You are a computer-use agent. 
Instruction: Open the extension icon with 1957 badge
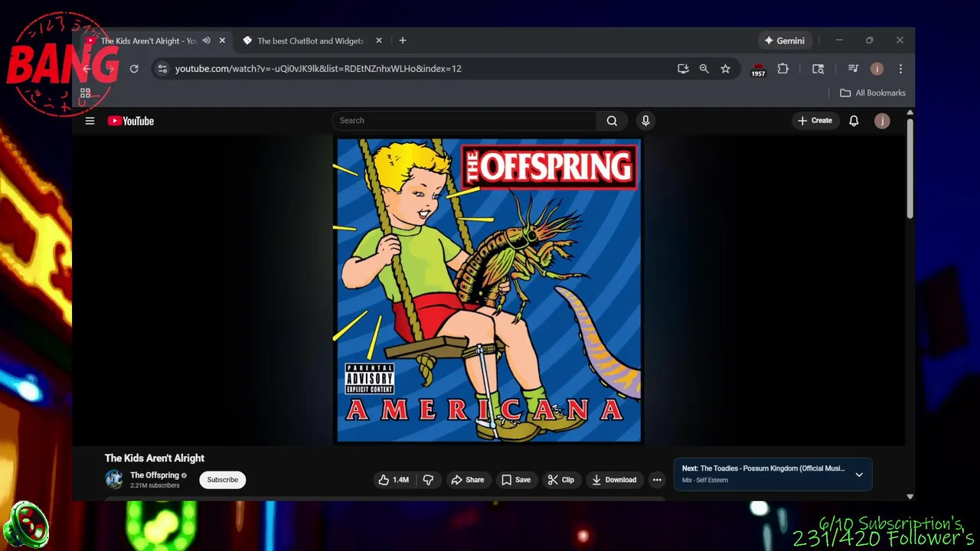(758, 70)
